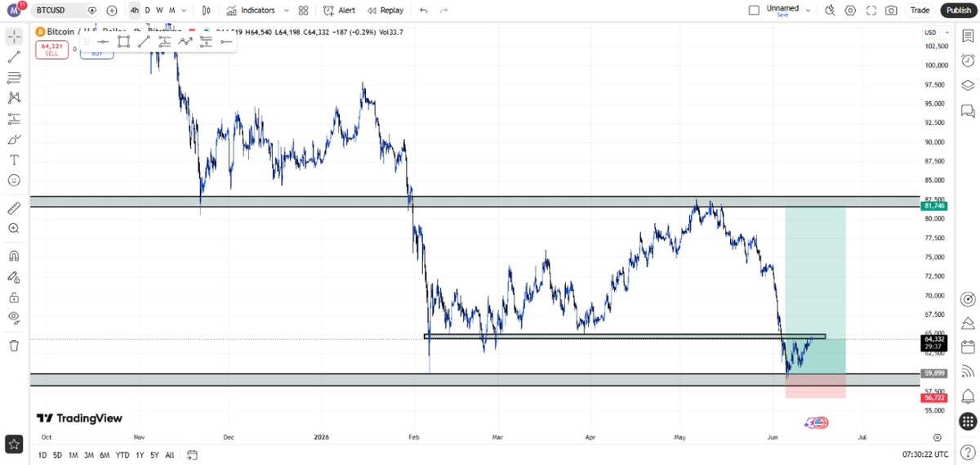Select the text annotation tool
Screen dimensions: 980x465
point(14,159)
